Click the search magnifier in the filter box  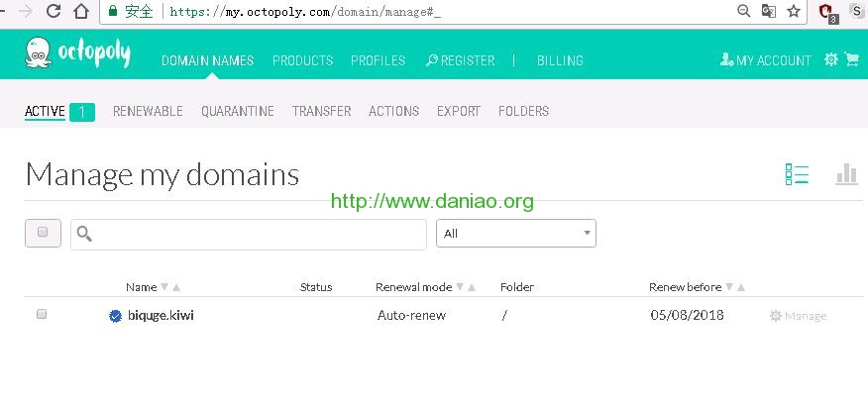84,234
